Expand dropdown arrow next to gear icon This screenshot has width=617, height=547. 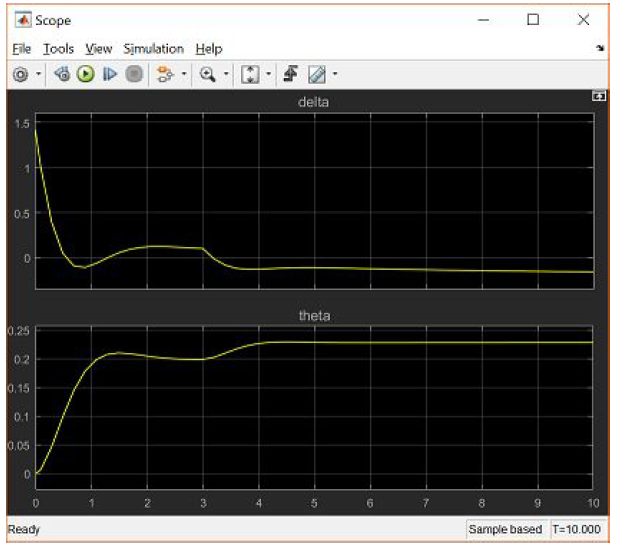pyautogui.click(x=39, y=74)
